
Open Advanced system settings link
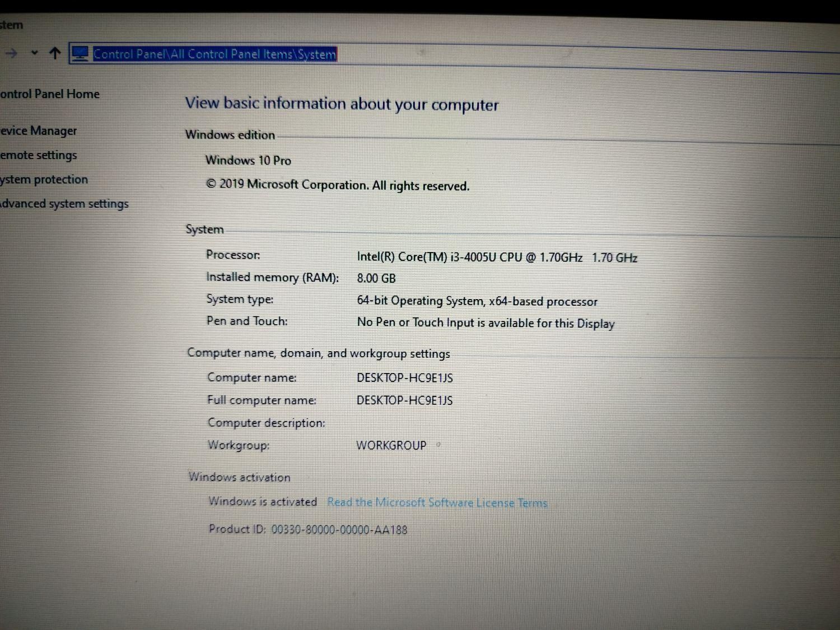coord(64,204)
